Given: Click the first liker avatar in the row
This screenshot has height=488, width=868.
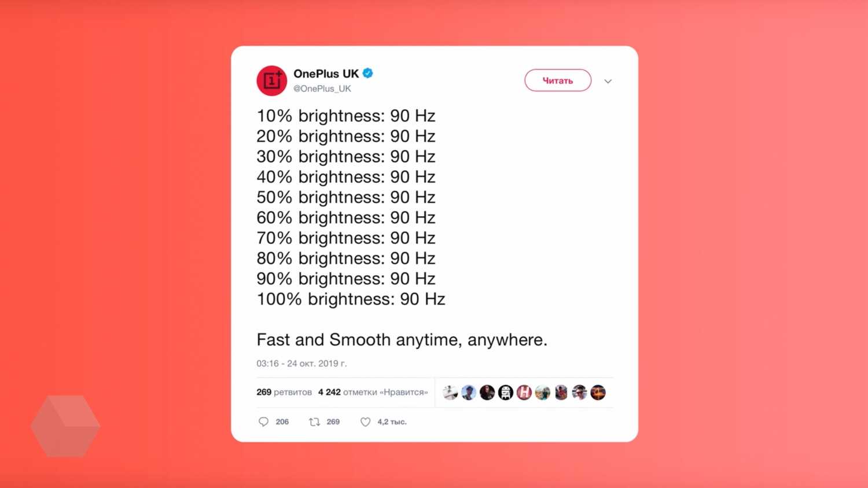Looking at the screenshot, I should pyautogui.click(x=450, y=393).
